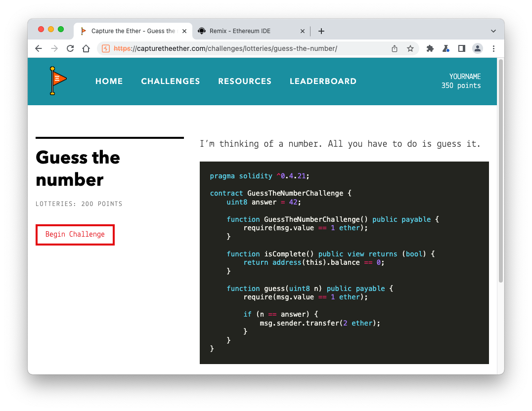Open the user profile avatar
Viewport: 532px width, 411px height.
click(x=478, y=48)
